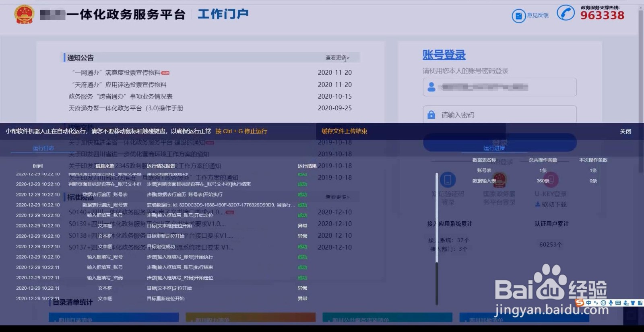Switch to the 运行日志 tab

coord(43,148)
